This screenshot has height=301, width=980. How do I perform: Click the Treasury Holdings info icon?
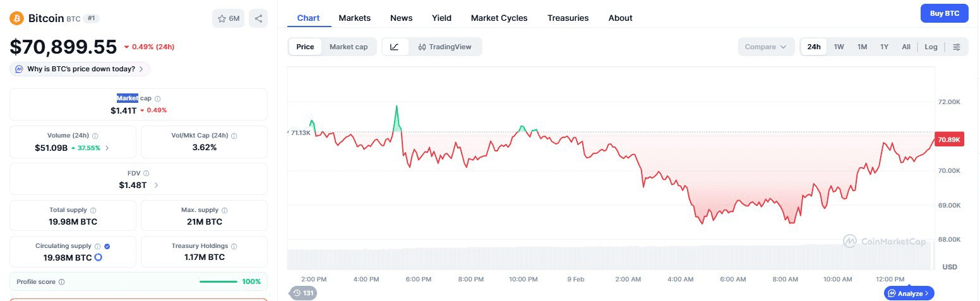(x=234, y=246)
